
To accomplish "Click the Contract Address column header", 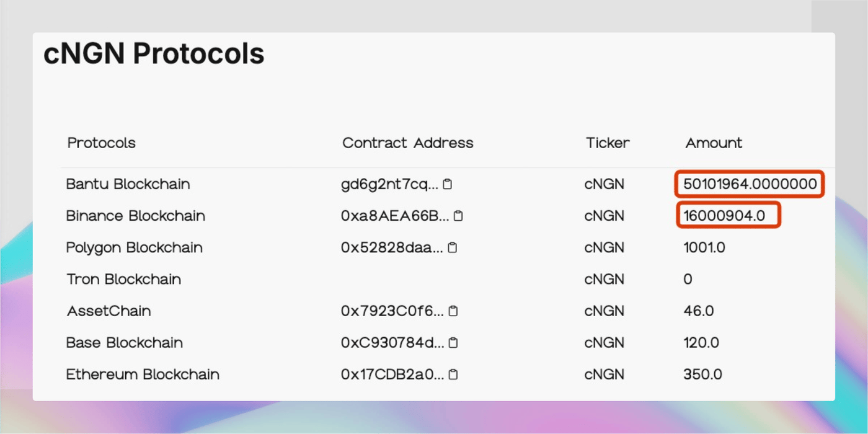I will (407, 143).
